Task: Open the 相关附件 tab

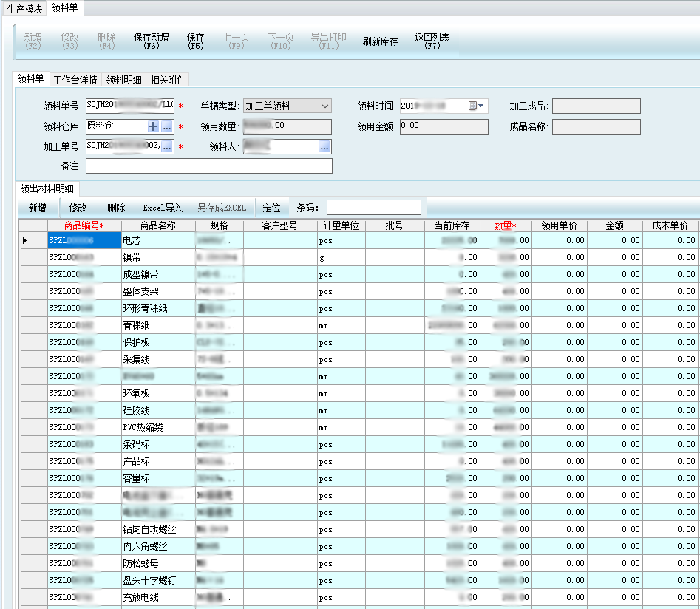Action: click(168, 80)
